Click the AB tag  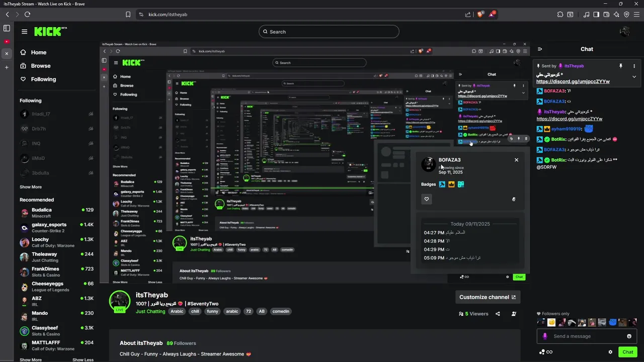tap(262, 311)
